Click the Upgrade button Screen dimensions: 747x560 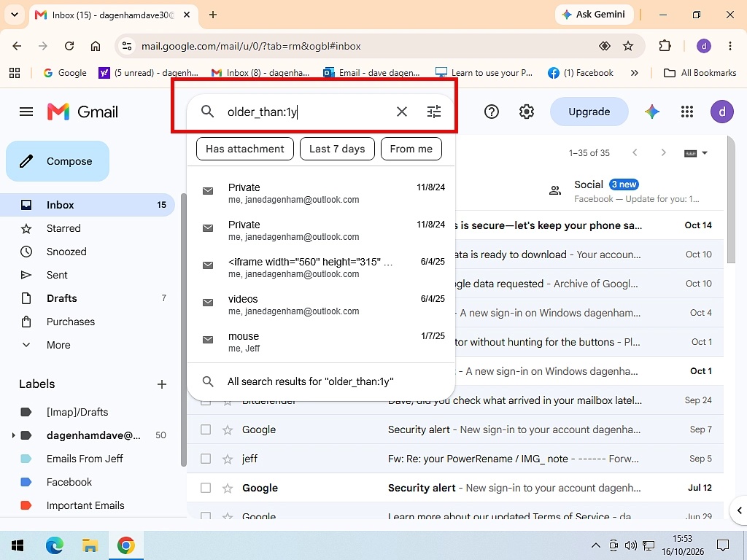click(x=589, y=112)
